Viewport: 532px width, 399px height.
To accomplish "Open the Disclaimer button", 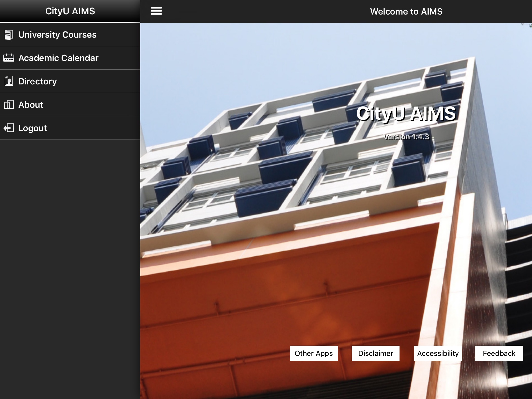I will click(x=375, y=353).
